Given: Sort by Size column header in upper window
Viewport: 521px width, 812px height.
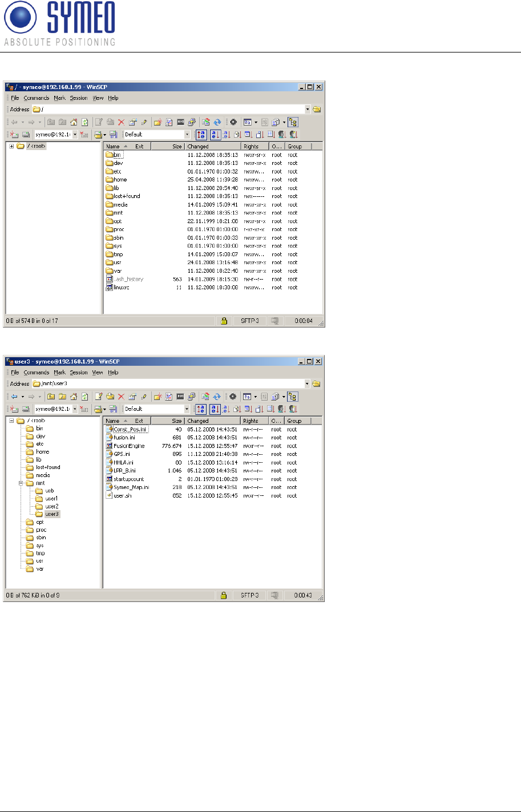Looking at the screenshot, I should click(168, 147).
